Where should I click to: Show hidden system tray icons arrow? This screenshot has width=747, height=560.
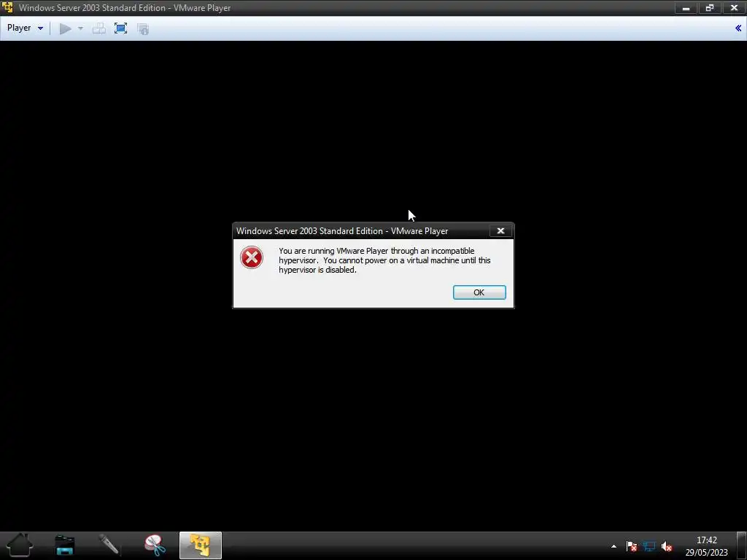[x=614, y=546]
